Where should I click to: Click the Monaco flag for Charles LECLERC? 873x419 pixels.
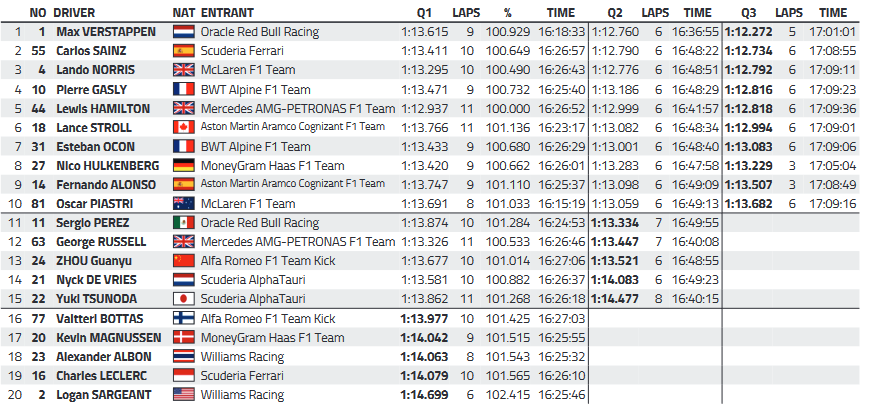(x=184, y=376)
